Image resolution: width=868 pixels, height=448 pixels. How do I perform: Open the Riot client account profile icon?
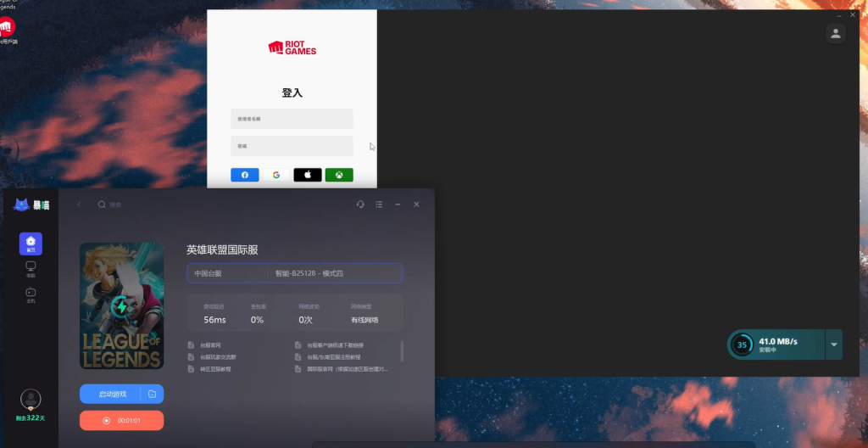pos(835,34)
